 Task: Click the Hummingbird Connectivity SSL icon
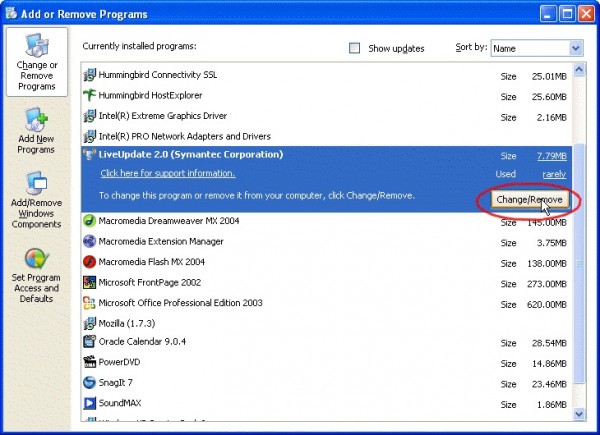[90, 75]
